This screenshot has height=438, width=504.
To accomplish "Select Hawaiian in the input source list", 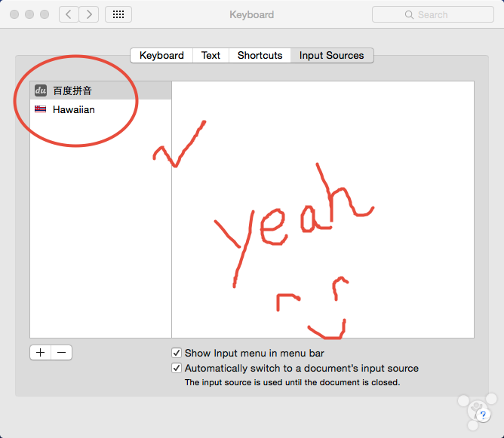I will [x=74, y=109].
